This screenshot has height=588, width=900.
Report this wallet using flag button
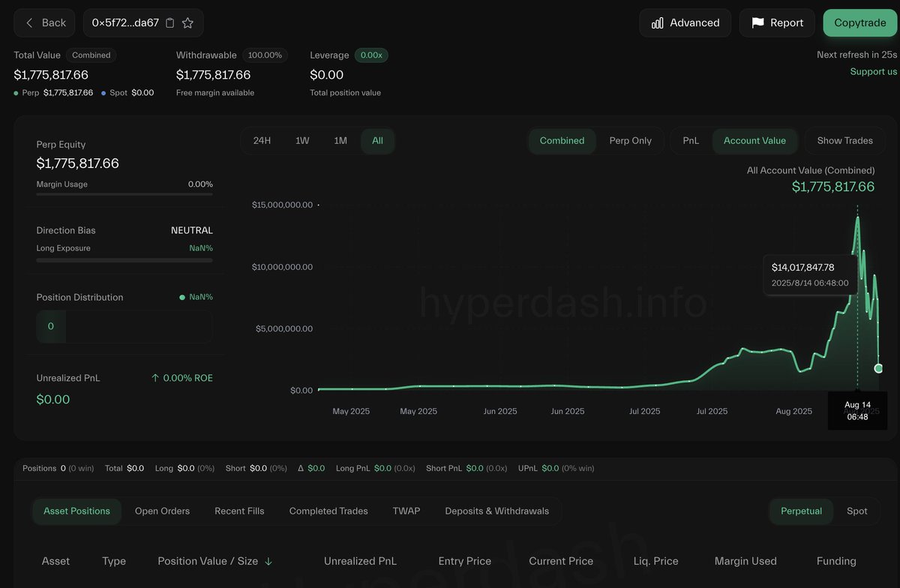777,23
